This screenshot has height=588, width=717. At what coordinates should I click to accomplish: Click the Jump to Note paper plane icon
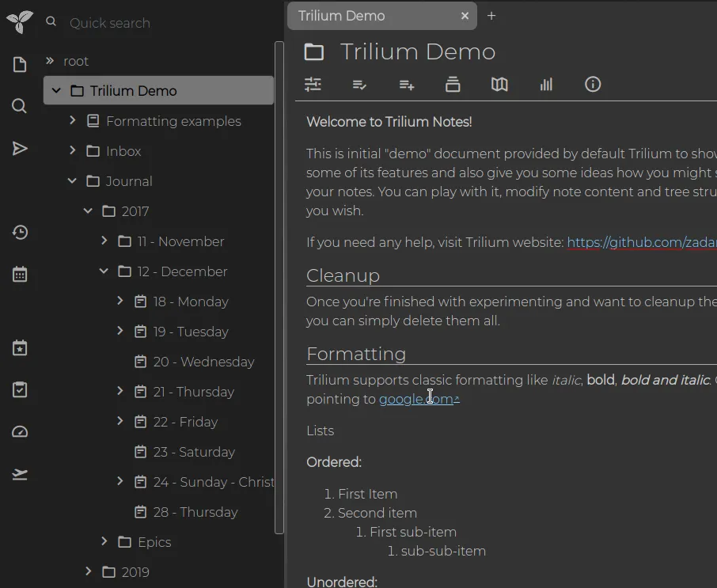click(19, 148)
